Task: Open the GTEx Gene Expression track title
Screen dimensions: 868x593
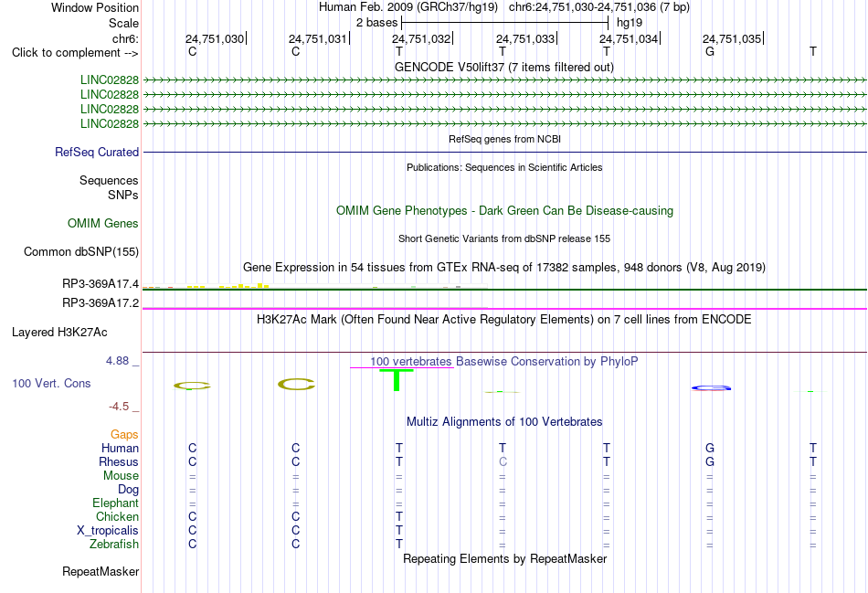Action: pos(504,268)
